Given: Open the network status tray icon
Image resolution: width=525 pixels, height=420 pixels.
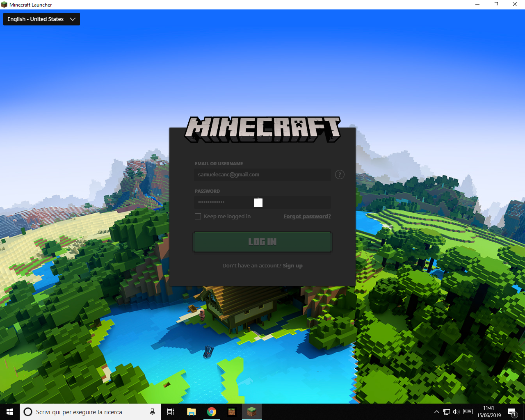Looking at the screenshot, I should click(447, 412).
